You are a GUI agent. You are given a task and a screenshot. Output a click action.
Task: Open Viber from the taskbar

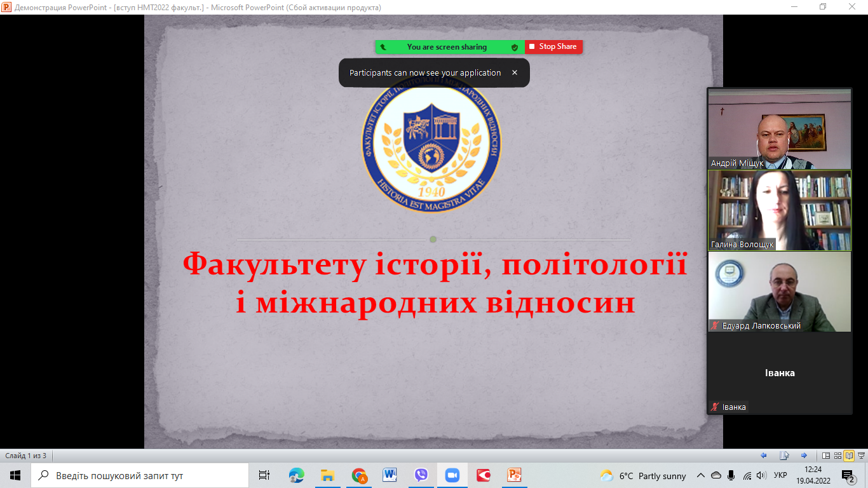click(421, 475)
